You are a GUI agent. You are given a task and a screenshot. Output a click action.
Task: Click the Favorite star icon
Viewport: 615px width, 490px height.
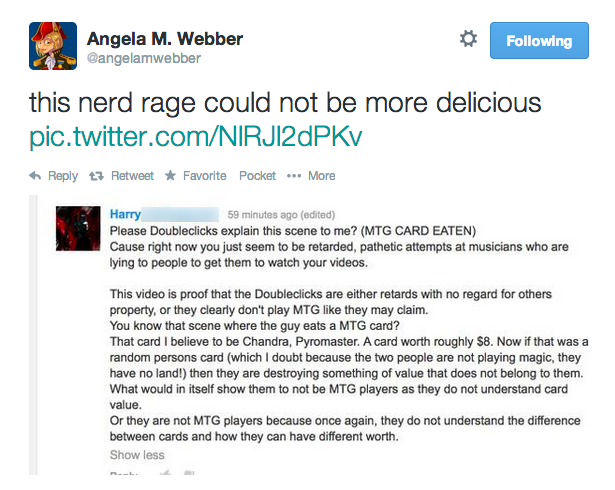point(170,175)
